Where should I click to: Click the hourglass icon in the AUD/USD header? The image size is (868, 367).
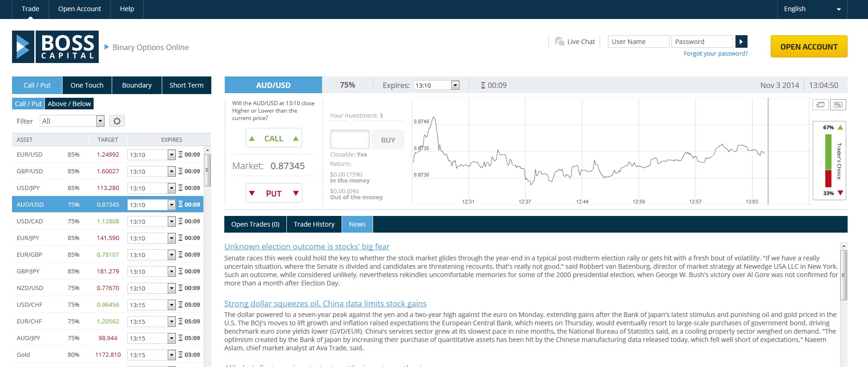(483, 85)
